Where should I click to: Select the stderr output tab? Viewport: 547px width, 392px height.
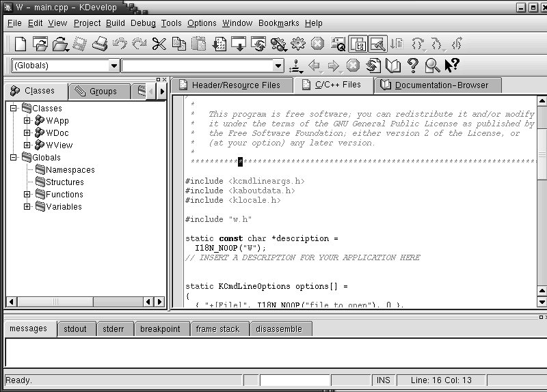[x=114, y=328]
